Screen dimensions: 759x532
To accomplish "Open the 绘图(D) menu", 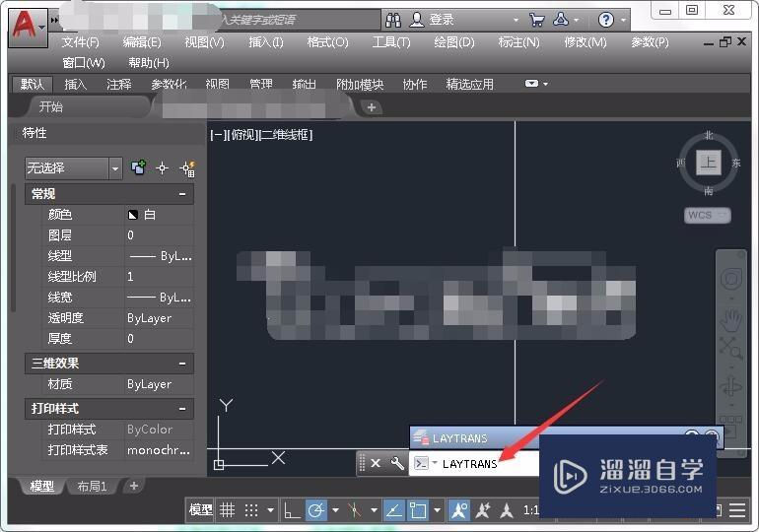I will 454,42.
